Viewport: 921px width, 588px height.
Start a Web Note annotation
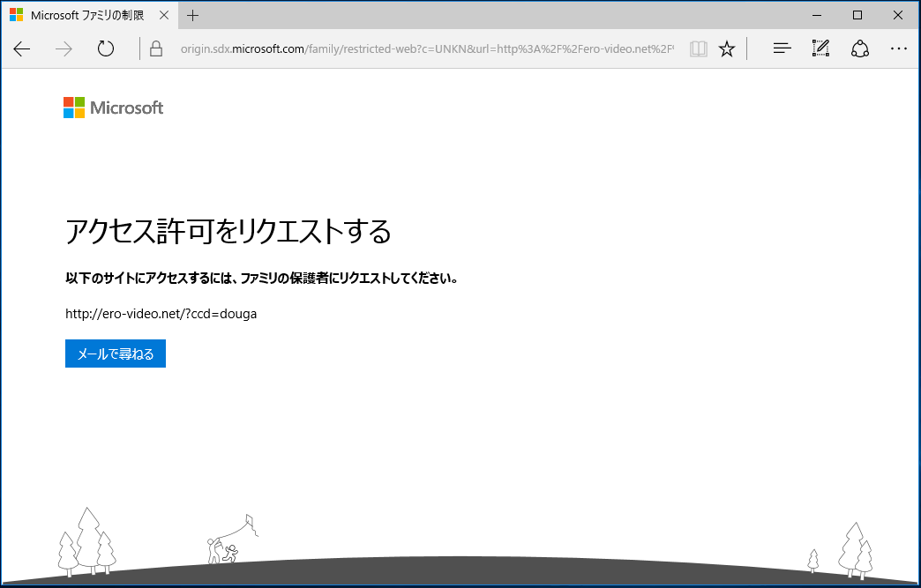(820, 48)
